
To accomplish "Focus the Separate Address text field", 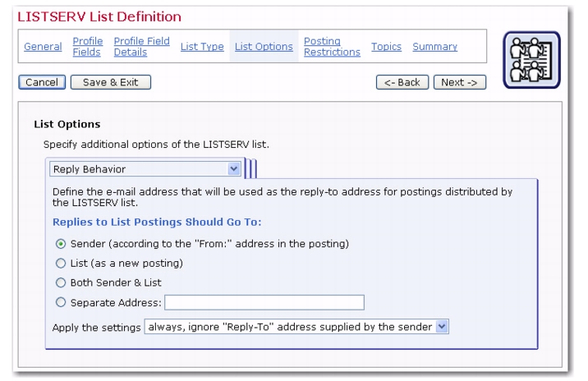I will 264,302.
